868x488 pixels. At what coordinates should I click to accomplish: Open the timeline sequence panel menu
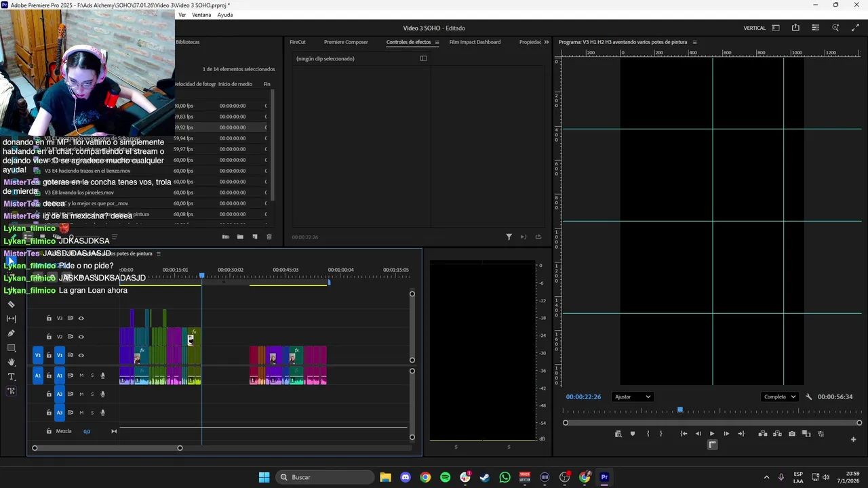coord(159,253)
